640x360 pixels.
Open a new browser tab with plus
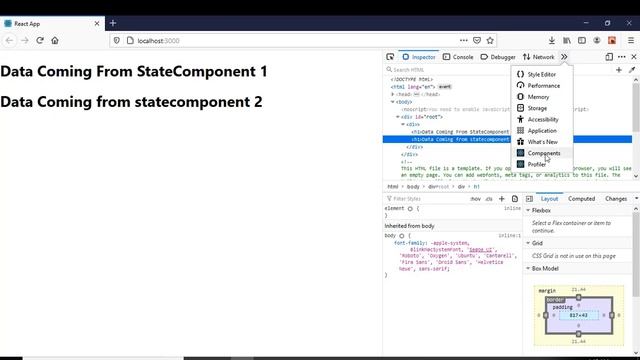(113, 23)
